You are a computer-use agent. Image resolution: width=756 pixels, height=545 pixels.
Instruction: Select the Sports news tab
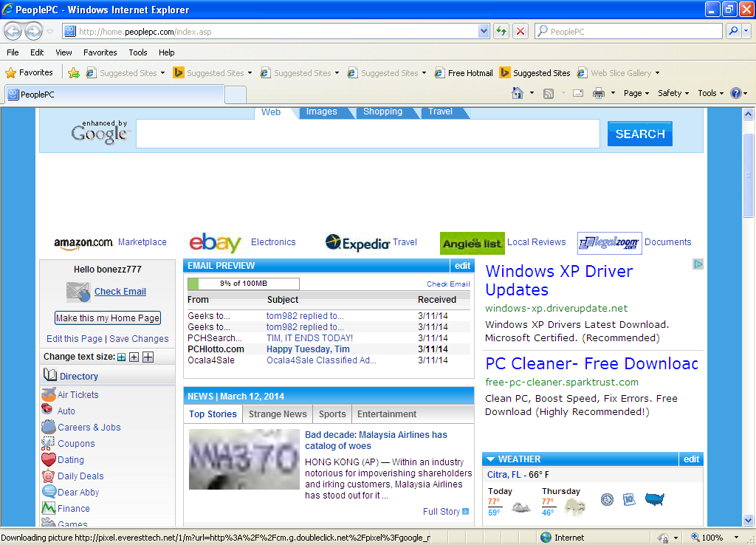pos(332,414)
